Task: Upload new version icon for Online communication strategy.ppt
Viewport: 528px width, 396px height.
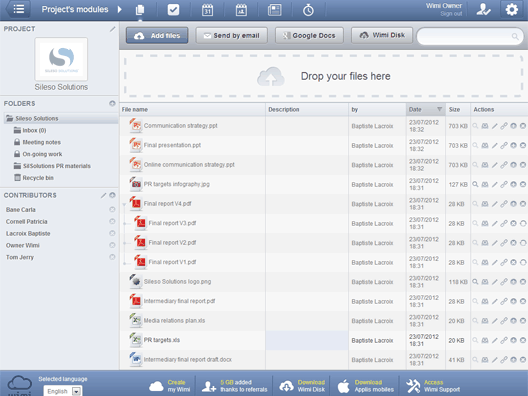Action: [513, 165]
